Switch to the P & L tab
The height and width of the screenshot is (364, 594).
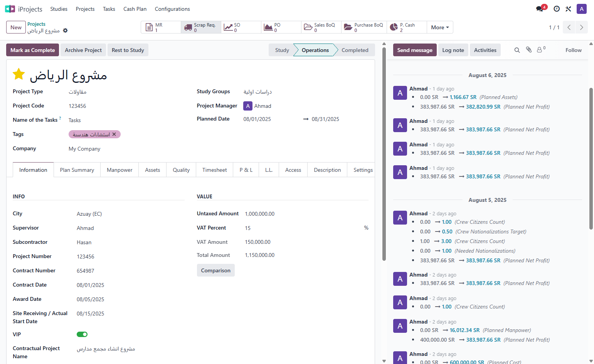(246, 170)
